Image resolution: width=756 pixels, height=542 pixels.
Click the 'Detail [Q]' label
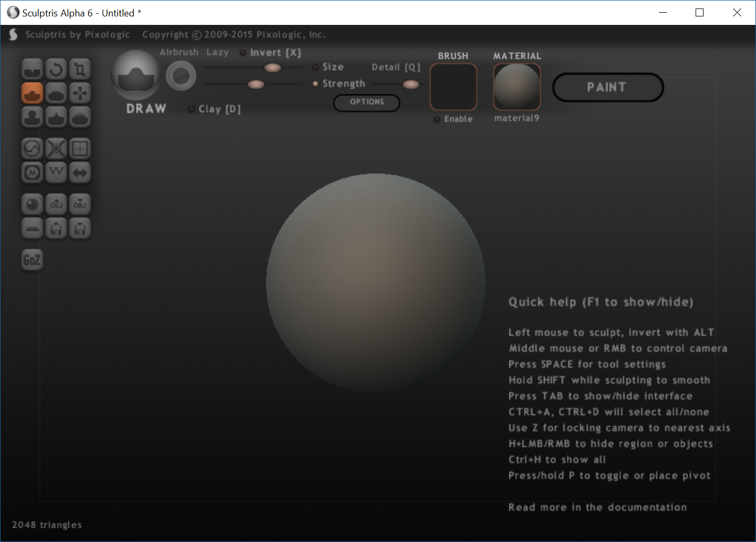click(x=396, y=67)
